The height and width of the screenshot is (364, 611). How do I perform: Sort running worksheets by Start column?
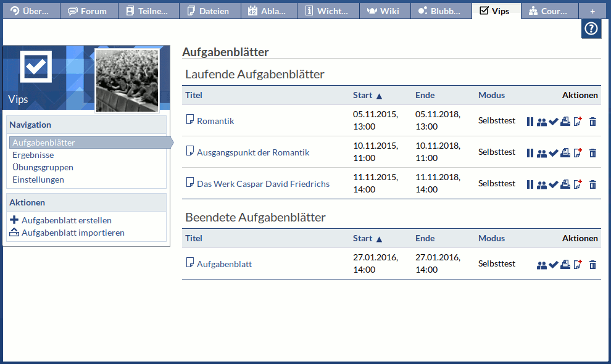[363, 95]
